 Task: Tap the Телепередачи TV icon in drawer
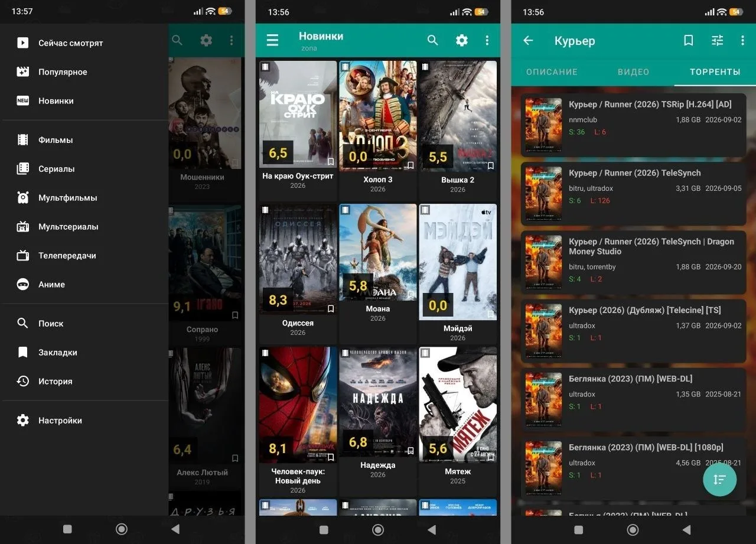click(x=22, y=255)
